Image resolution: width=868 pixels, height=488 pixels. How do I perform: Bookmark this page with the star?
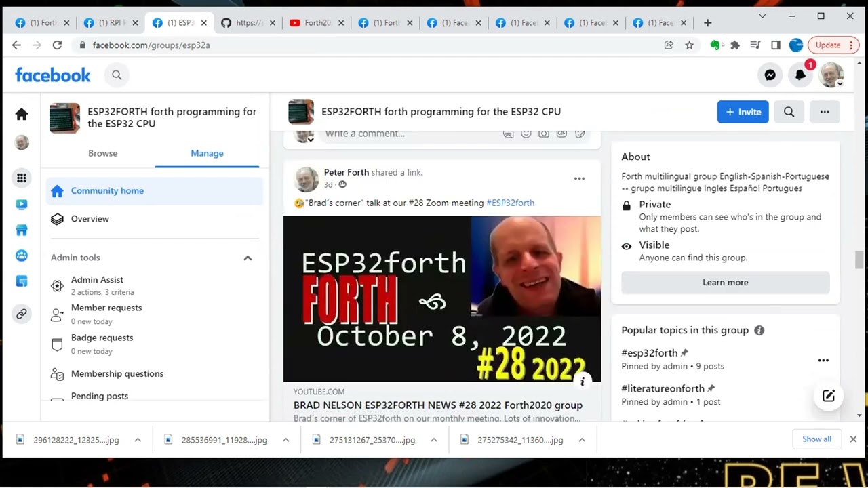click(x=689, y=45)
